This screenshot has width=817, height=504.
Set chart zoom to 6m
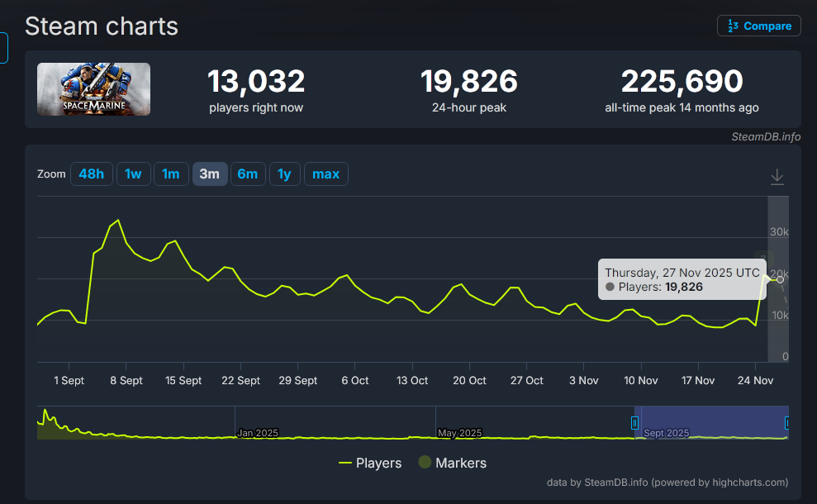coord(247,174)
